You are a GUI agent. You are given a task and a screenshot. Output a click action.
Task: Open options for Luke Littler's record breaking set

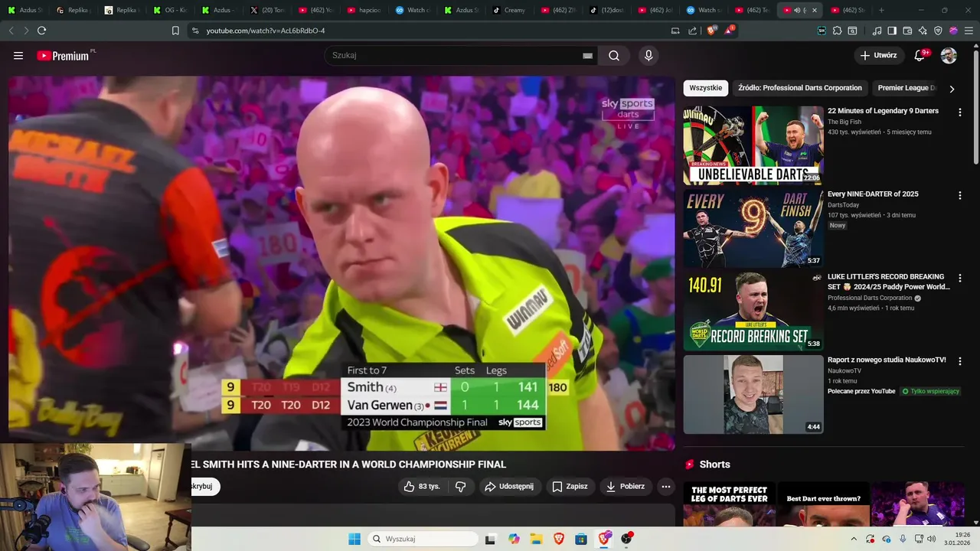coord(959,278)
